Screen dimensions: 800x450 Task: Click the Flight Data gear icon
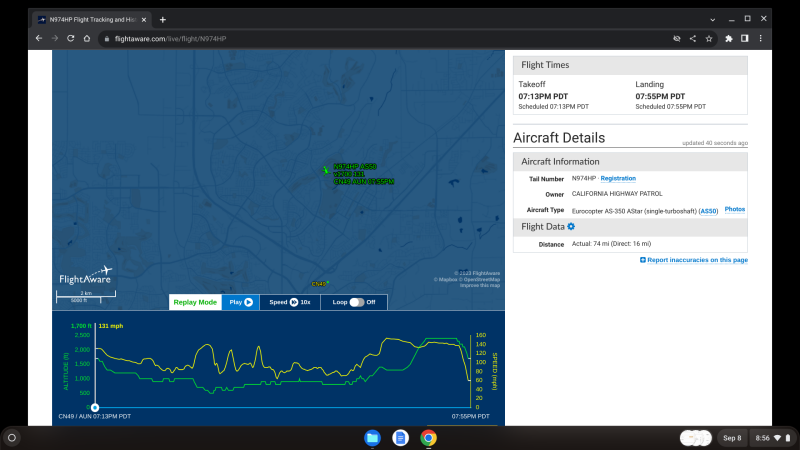tap(571, 226)
